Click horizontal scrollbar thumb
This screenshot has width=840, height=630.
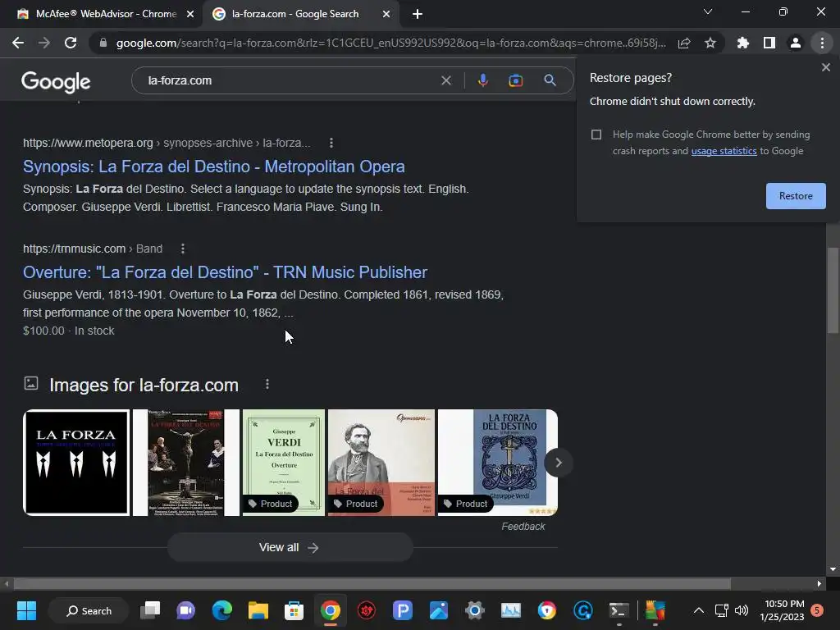[x=372, y=583]
